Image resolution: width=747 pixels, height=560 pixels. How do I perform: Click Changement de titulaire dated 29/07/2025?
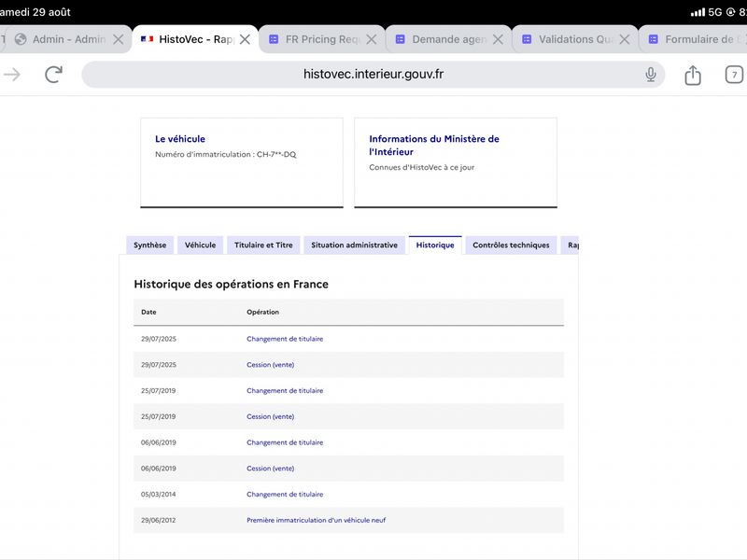(285, 339)
